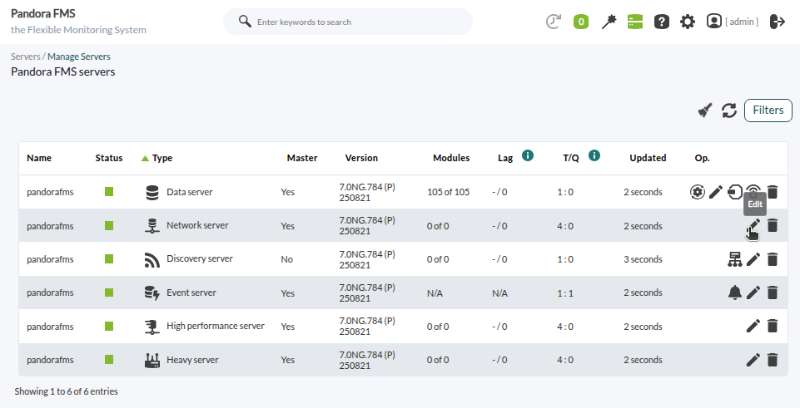Screen dimensions: 800x408
Task: Click the Heavy server green status square
Action: tap(109, 360)
